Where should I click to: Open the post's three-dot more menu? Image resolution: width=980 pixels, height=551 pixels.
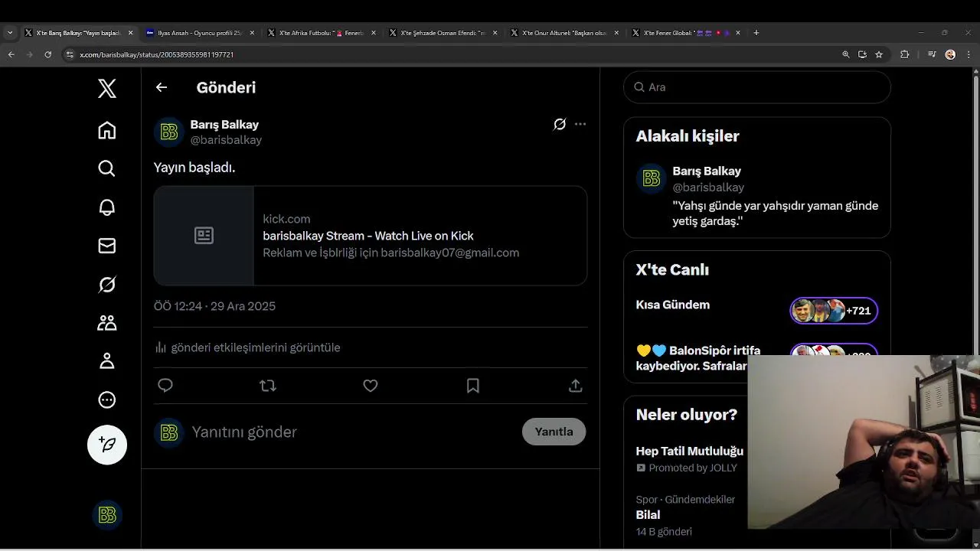tap(580, 124)
